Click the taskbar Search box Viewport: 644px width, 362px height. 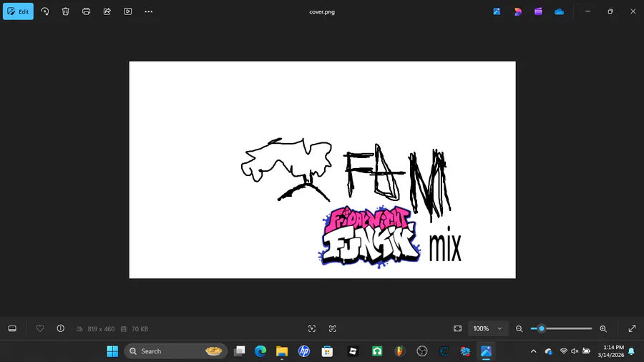pos(176,351)
